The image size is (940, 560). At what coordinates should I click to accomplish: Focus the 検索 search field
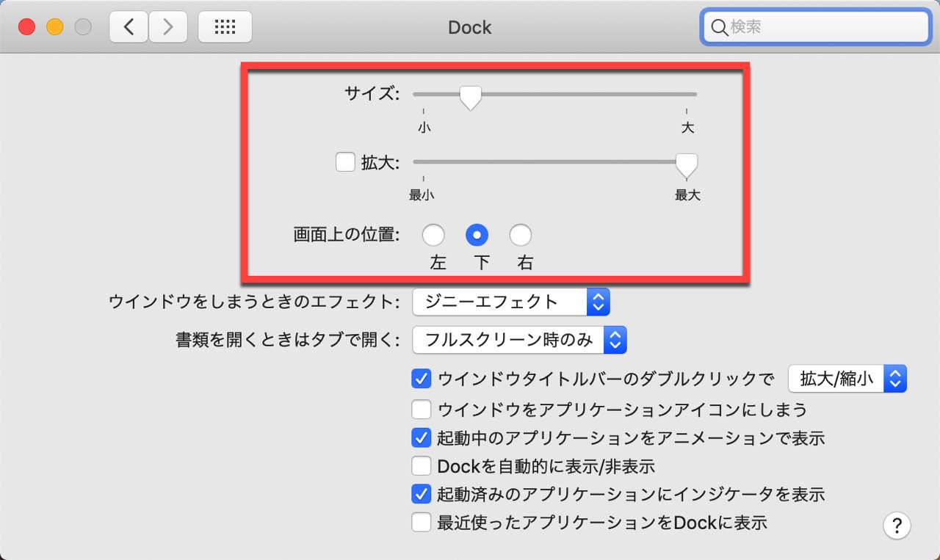pos(815,27)
